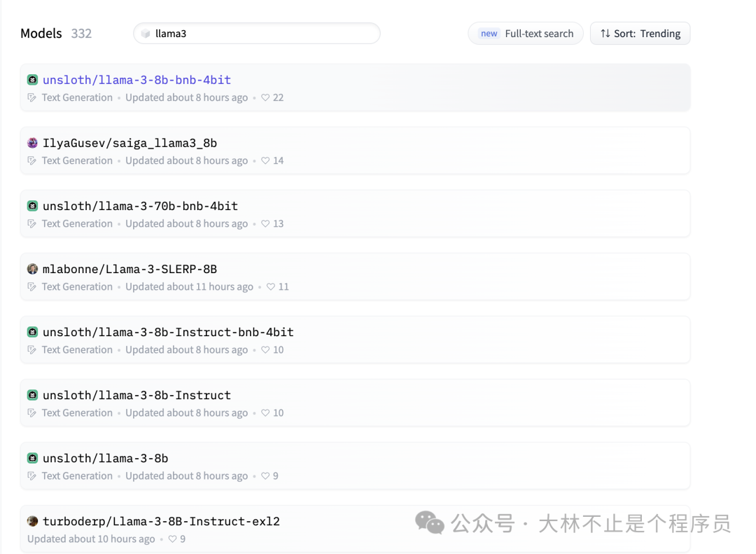756x554 pixels.
Task: Open unsloth/llama-3-8b-Instruct model
Action: pyautogui.click(x=137, y=395)
